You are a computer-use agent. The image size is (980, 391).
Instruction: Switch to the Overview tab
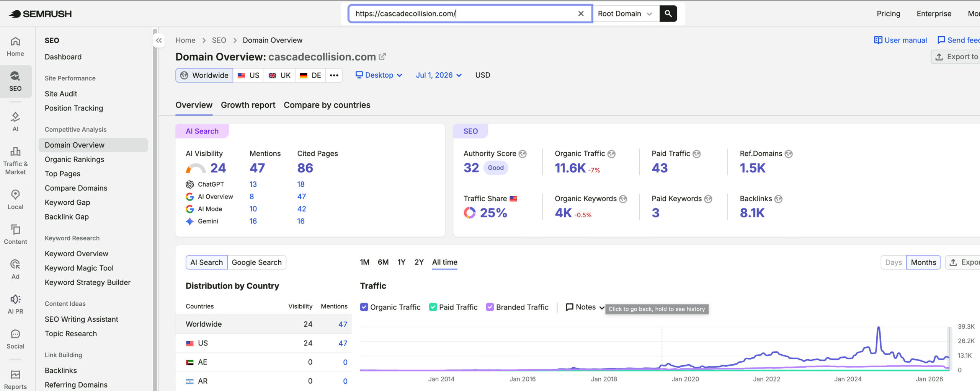point(194,105)
